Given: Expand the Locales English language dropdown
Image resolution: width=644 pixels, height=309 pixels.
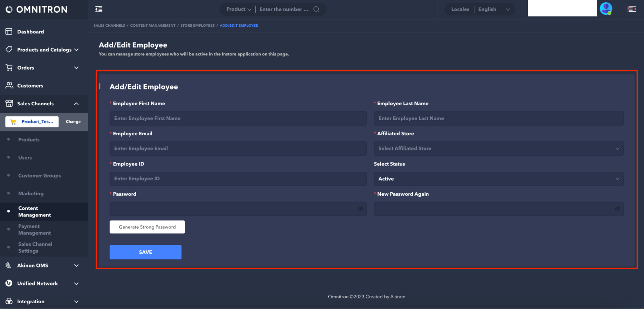Looking at the screenshot, I should 493,9.
